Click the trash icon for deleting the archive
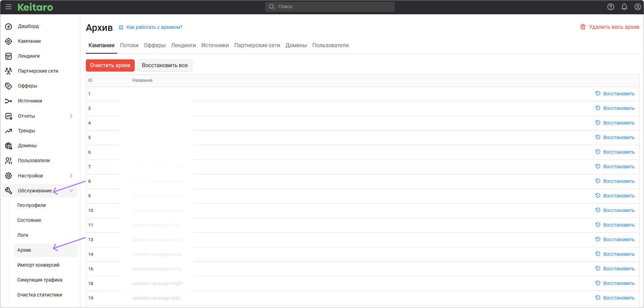This screenshot has height=308, width=644. point(583,27)
